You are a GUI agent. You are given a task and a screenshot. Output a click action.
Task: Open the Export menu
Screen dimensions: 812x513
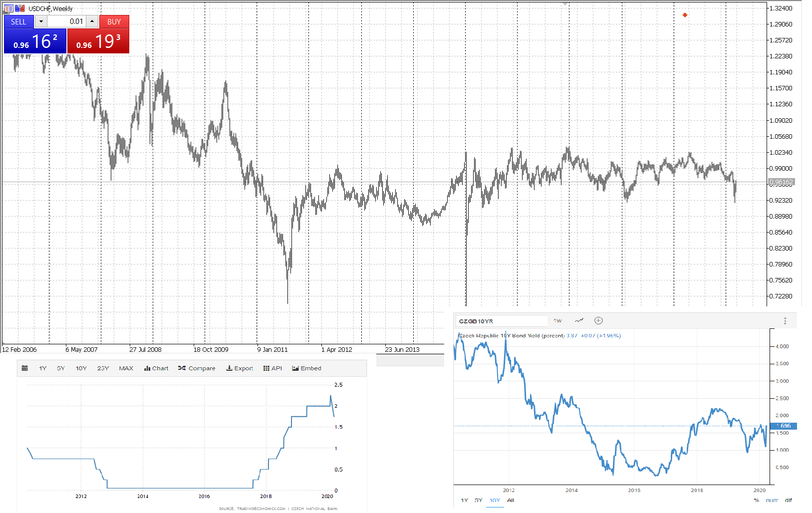240,368
